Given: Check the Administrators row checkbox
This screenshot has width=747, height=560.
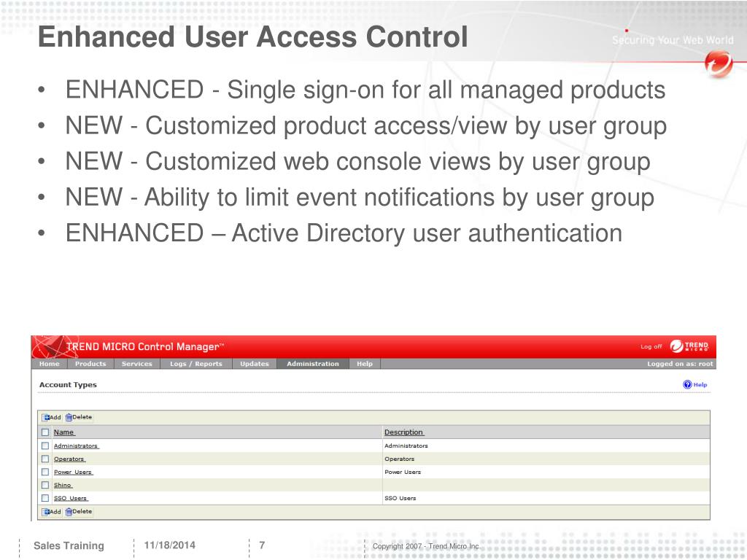Looking at the screenshot, I should 45,446.
